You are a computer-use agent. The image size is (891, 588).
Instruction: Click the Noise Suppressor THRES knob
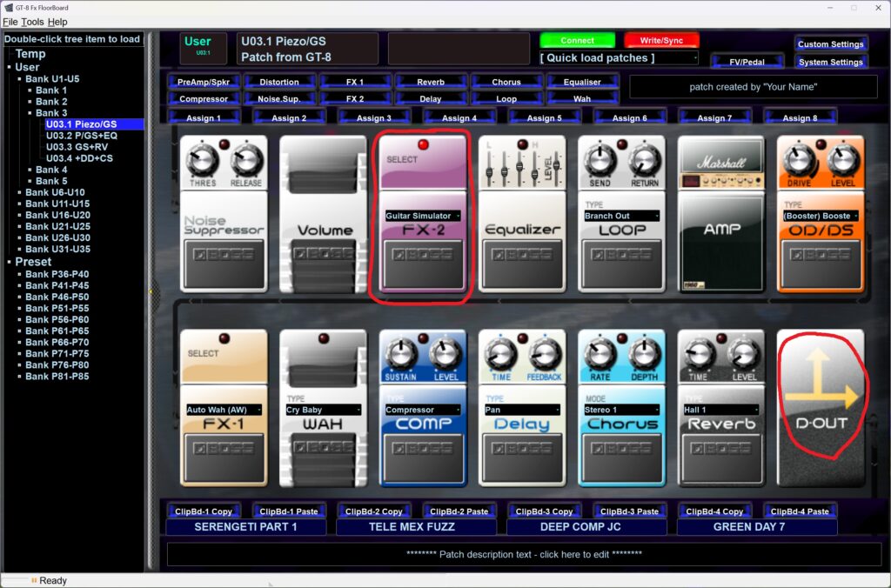(202, 161)
